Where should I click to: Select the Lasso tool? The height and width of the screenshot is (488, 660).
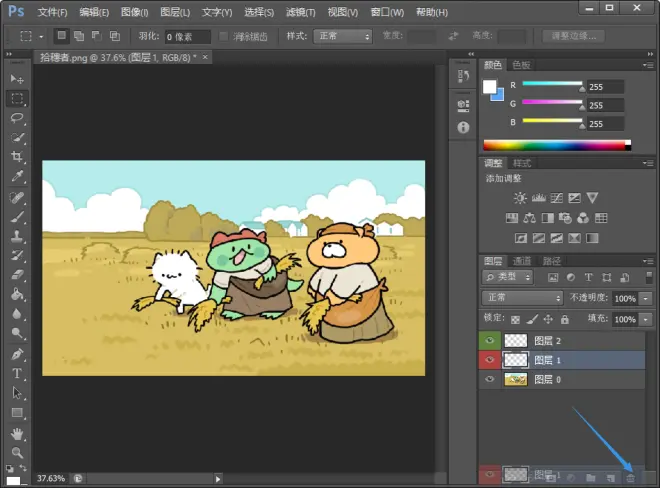pos(17,118)
